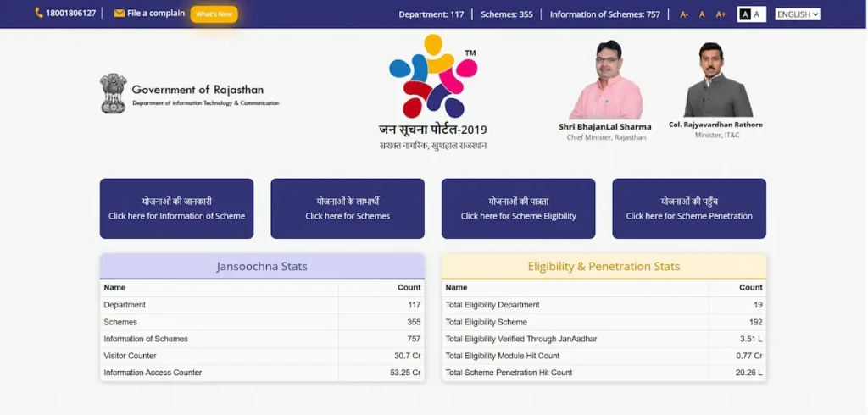Viewport: 868px width, 415px height.
Task: Click the phone icon beside 18001806127
Action: 39,13
